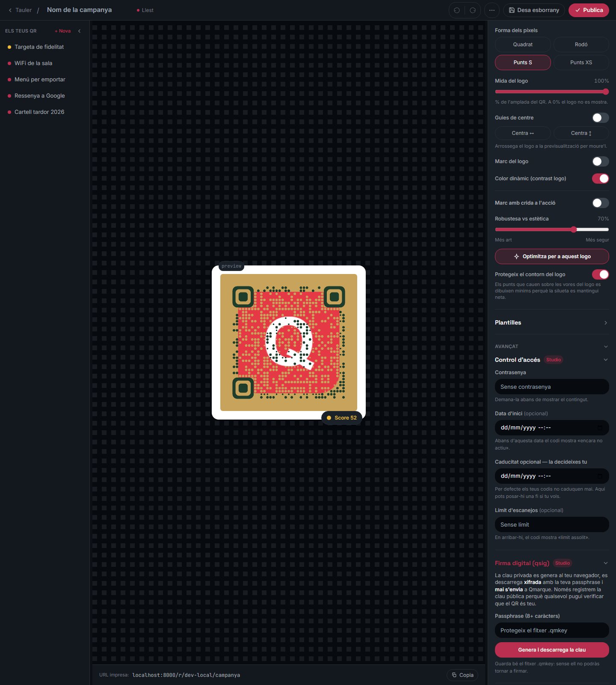
Task: Click Desa esborrany to save draft
Action: pyautogui.click(x=534, y=10)
